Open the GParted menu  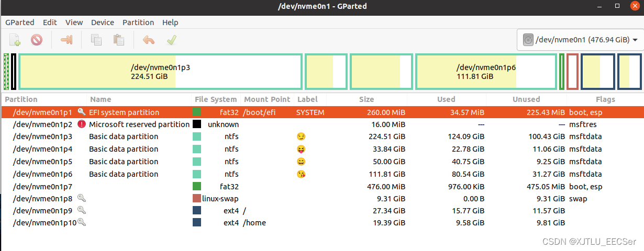(20, 22)
